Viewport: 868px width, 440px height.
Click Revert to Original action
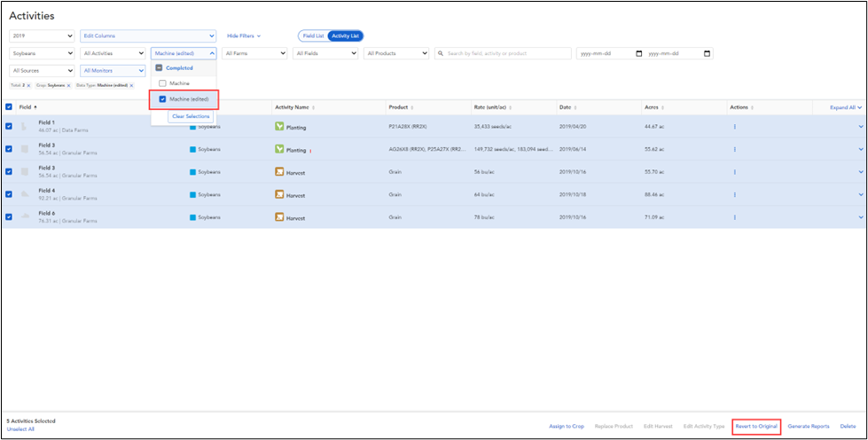[x=756, y=426]
